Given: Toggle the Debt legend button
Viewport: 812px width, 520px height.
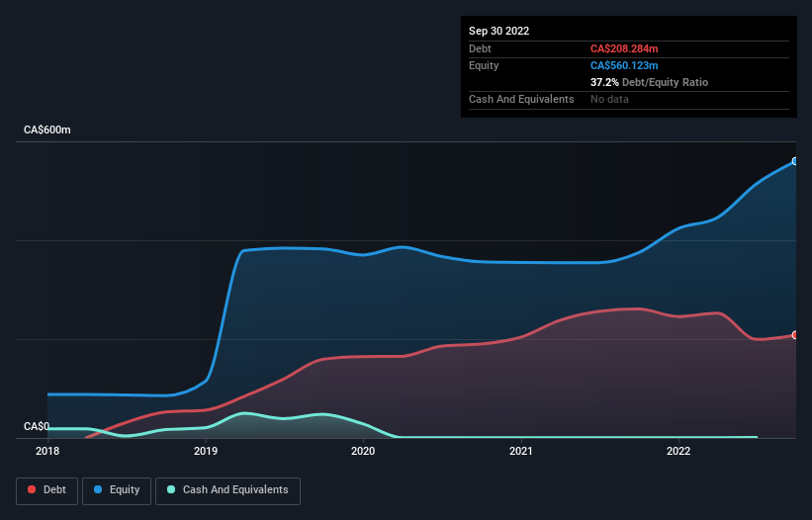Looking at the screenshot, I should coord(46,490).
